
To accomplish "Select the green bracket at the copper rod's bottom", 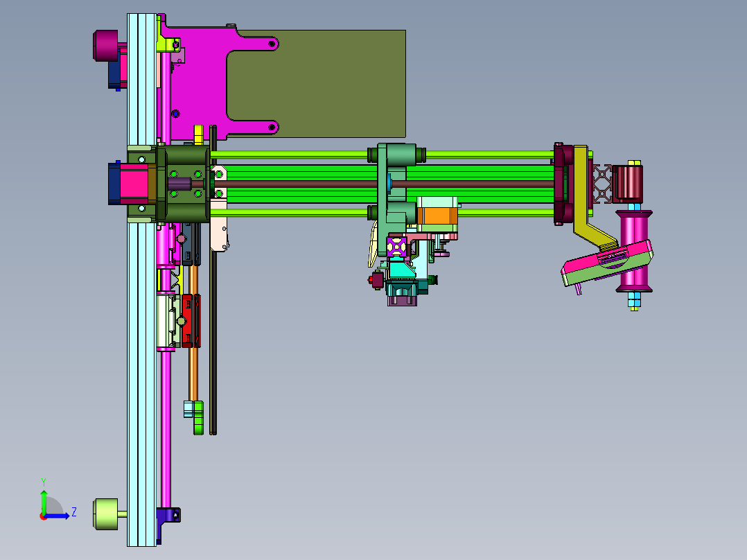I will (198, 418).
